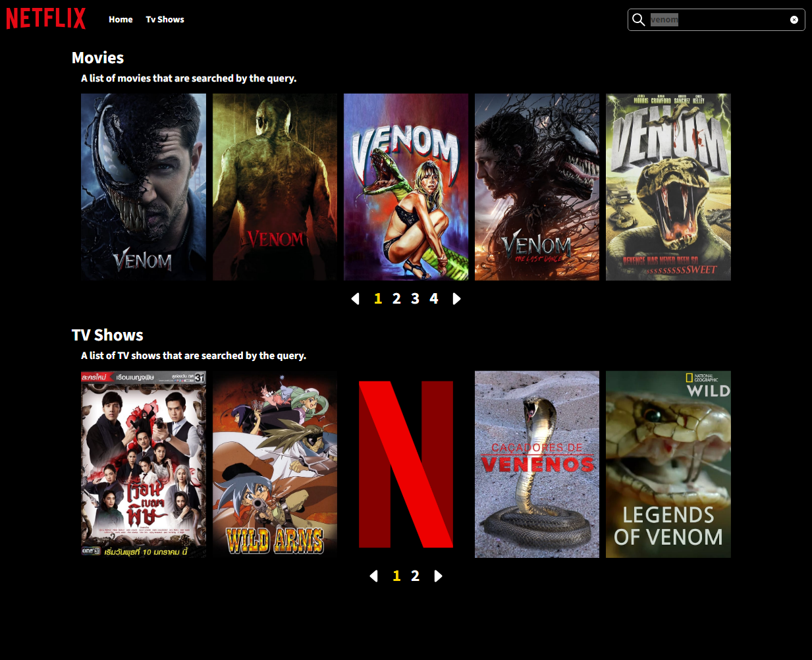Viewport: 812px width, 660px height.
Task: Go to next page of Movies results
Action: [x=456, y=299]
